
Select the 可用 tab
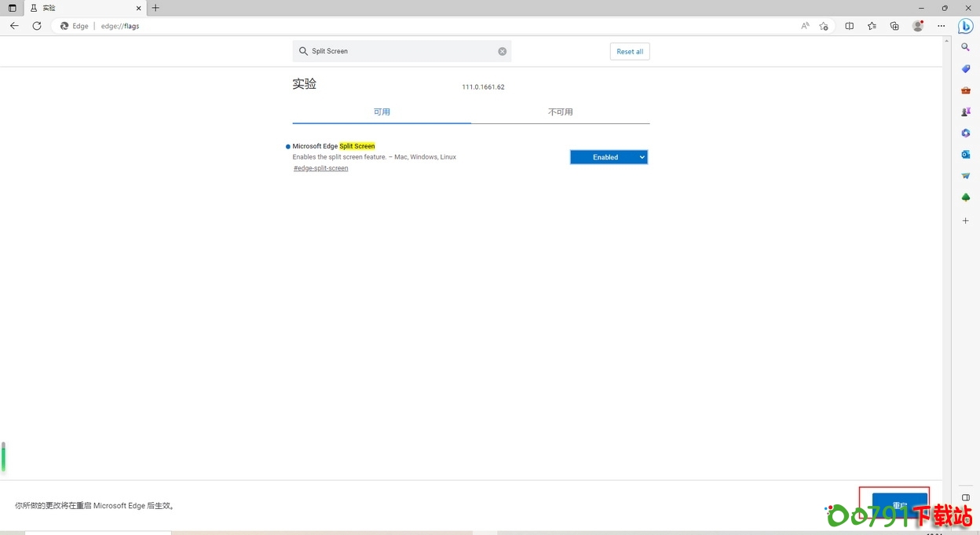tap(382, 112)
